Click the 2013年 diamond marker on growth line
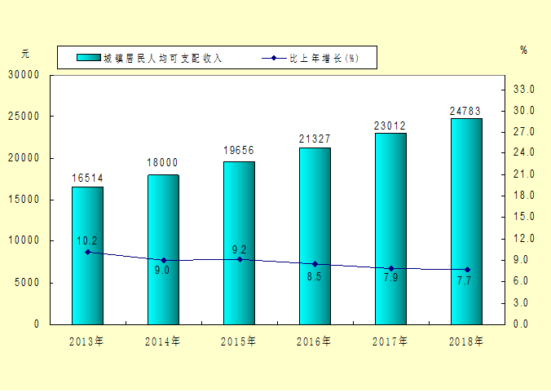551x392 pixels. coord(88,252)
